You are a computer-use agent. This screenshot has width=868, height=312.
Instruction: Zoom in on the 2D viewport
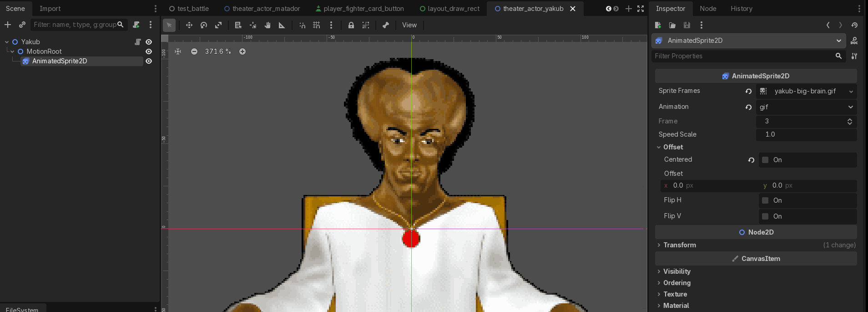click(242, 51)
